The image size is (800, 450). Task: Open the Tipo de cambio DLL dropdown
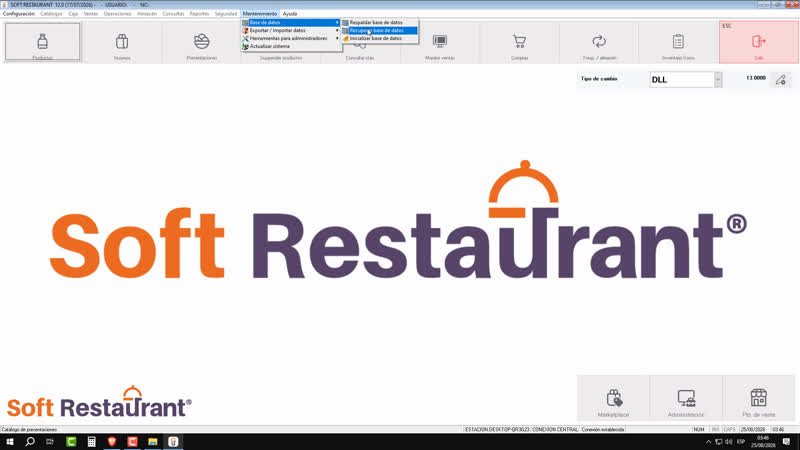[718, 80]
